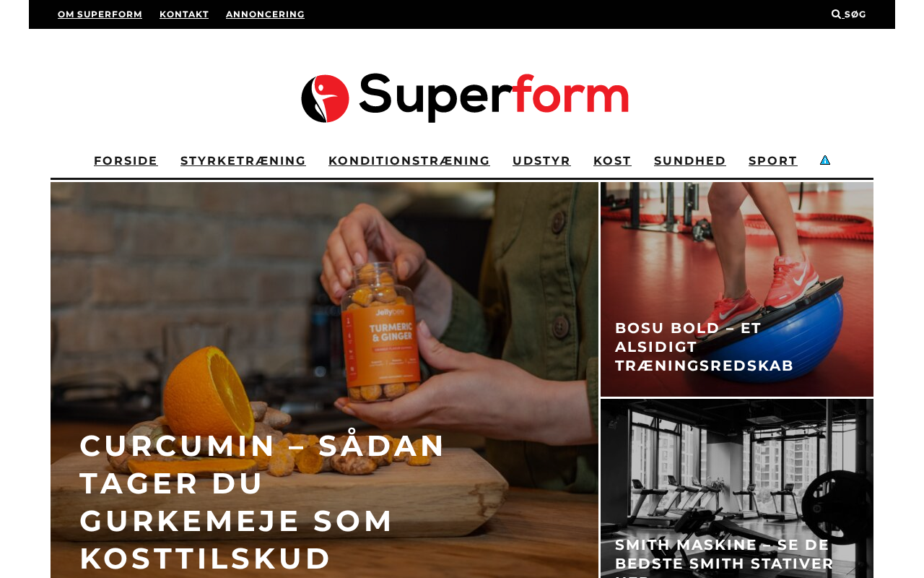The image size is (924, 578).
Task: Select the Forside menu item
Action: point(126,160)
